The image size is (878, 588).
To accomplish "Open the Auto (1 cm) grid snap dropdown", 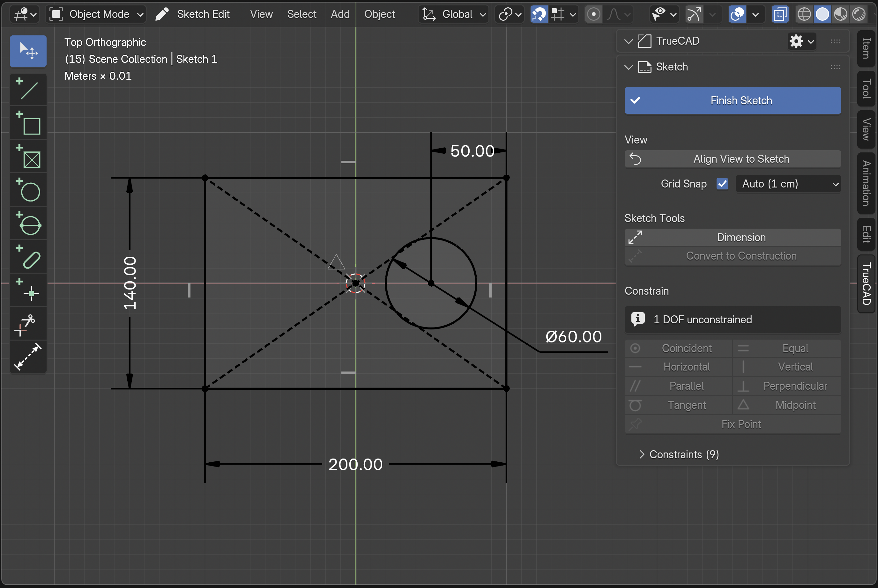I will click(x=788, y=184).
